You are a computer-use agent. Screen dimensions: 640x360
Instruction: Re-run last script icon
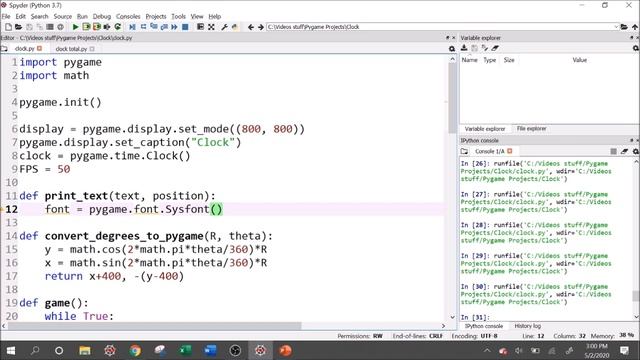click(118, 27)
